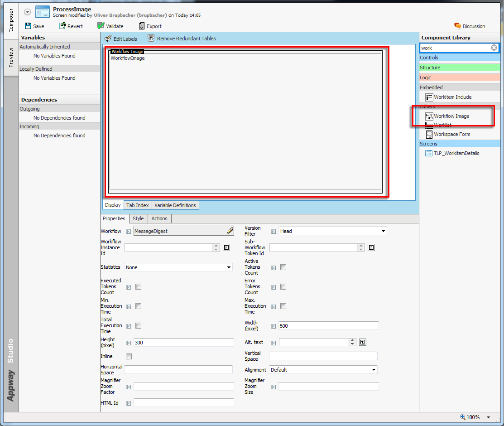This screenshot has height=426, width=504.
Task: Click the Width (pixel) input field
Action: pyautogui.click(x=328, y=326)
